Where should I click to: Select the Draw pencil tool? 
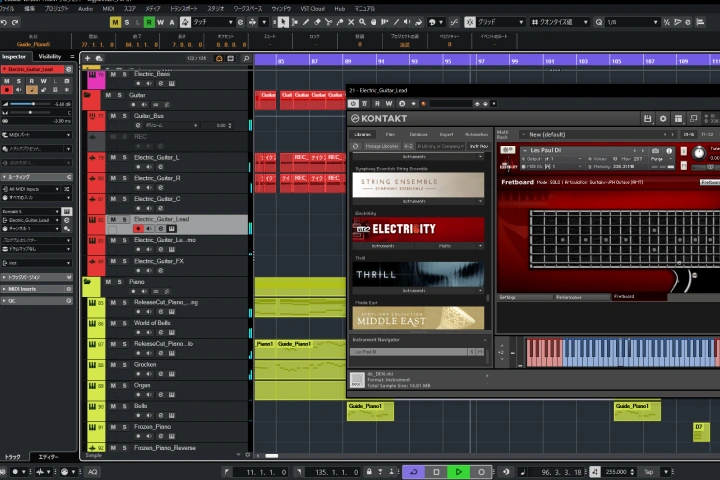[x=306, y=22]
